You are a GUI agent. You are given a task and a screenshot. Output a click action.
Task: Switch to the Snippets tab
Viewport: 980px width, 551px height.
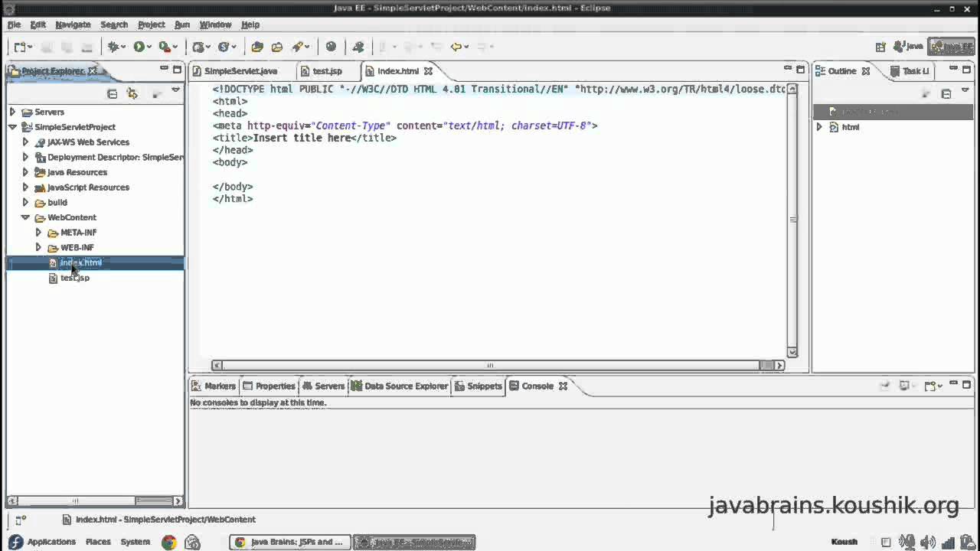click(x=479, y=386)
